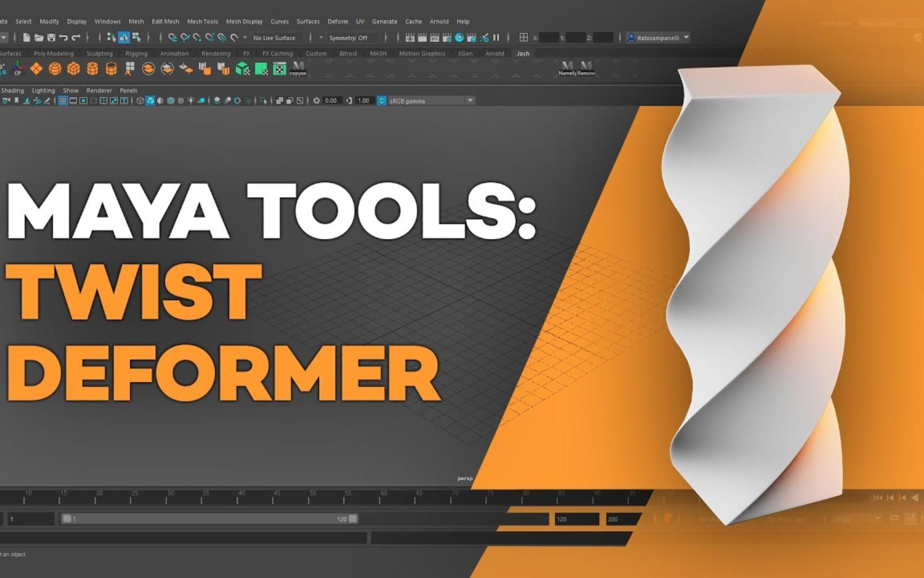
Task: Open the viewport Renderer menu
Action: click(99, 90)
